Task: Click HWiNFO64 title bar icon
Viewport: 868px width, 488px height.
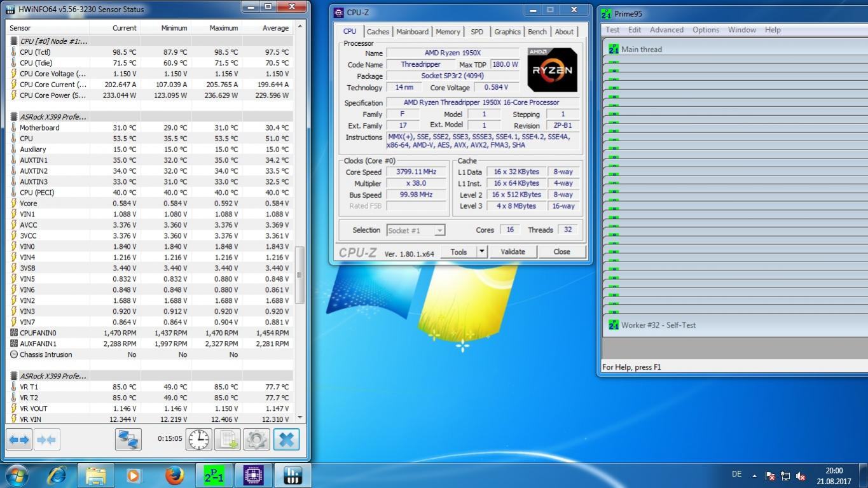Action: pyautogui.click(x=10, y=10)
